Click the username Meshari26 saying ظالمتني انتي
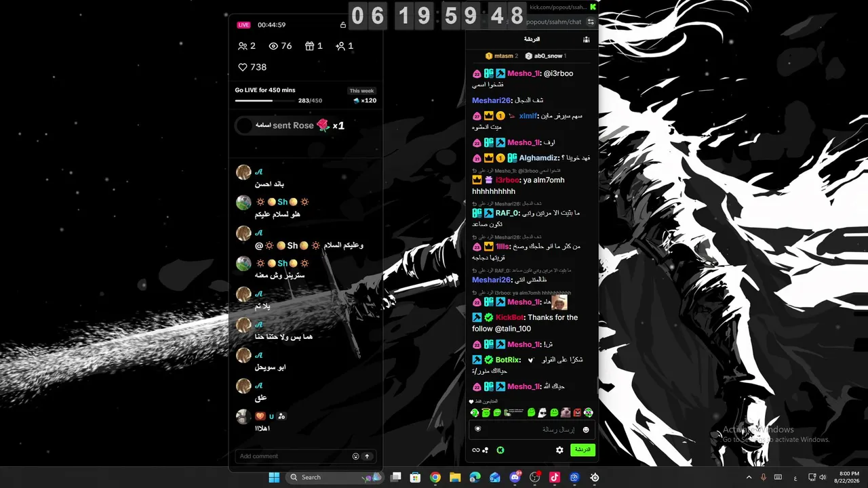This screenshot has height=488, width=868. click(x=492, y=280)
